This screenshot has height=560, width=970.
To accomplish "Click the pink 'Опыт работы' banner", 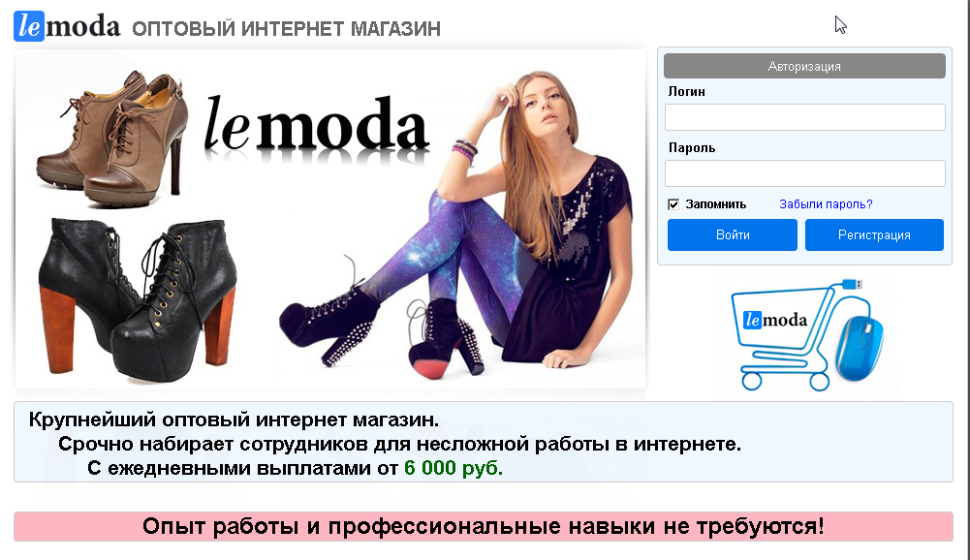I will pos(484,527).
